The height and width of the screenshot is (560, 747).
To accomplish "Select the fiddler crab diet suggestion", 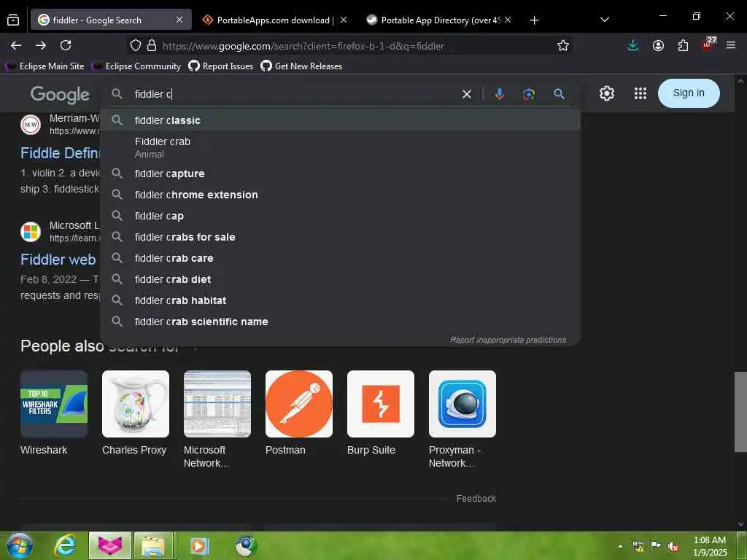I will point(340,279).
